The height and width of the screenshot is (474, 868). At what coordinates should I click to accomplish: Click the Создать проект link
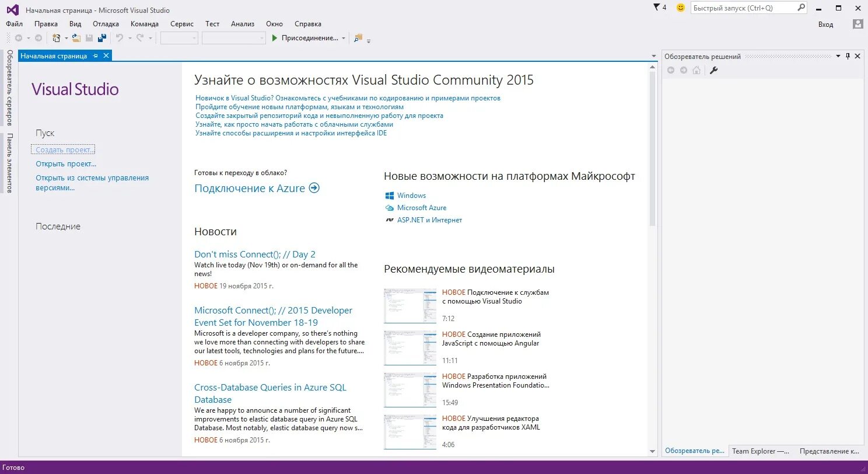pos(65,150)
